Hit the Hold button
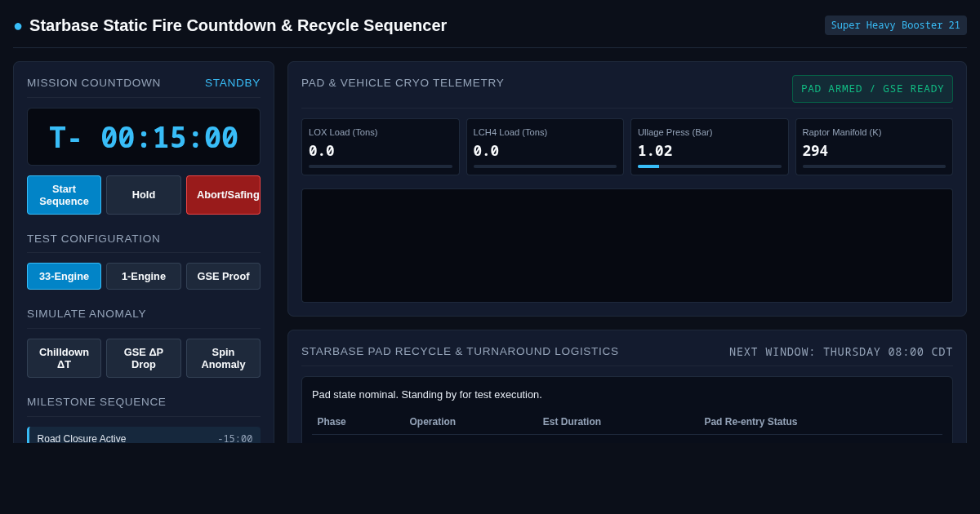This screenshot has width=980, height=514. [144, 195]
